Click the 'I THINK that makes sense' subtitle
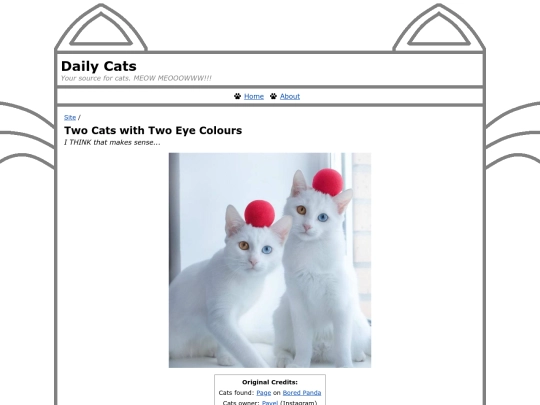540x405 pixels. tap(112, 142)
